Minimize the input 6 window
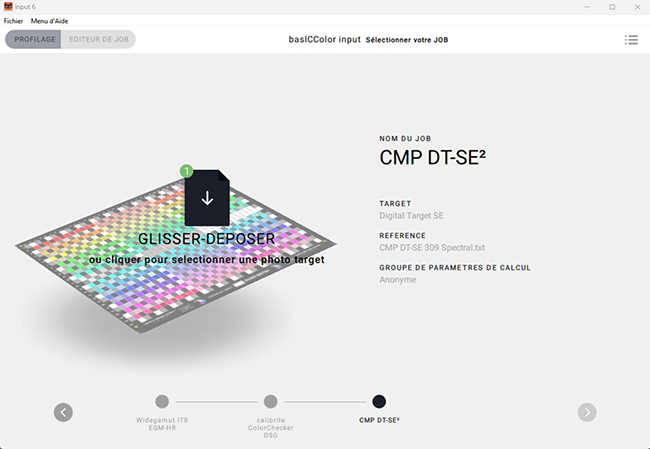Screen dimensions: 650x449 point(587,7)
